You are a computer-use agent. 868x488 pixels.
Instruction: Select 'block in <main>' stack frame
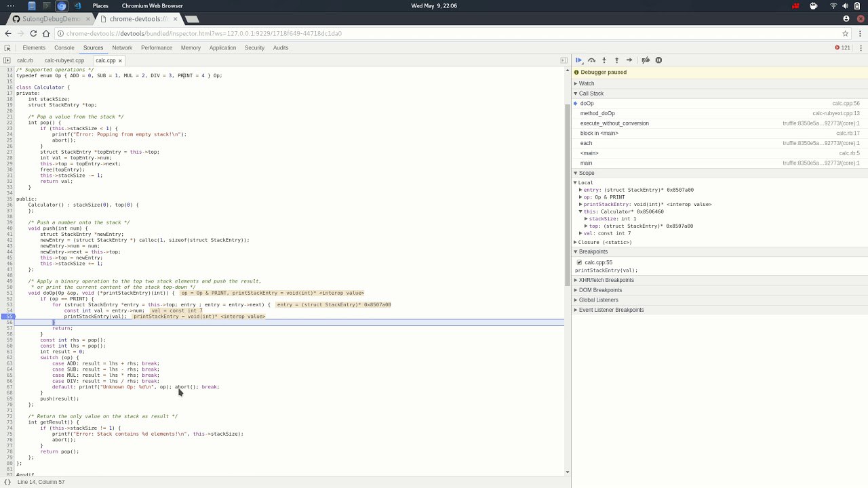click(719, 133)
